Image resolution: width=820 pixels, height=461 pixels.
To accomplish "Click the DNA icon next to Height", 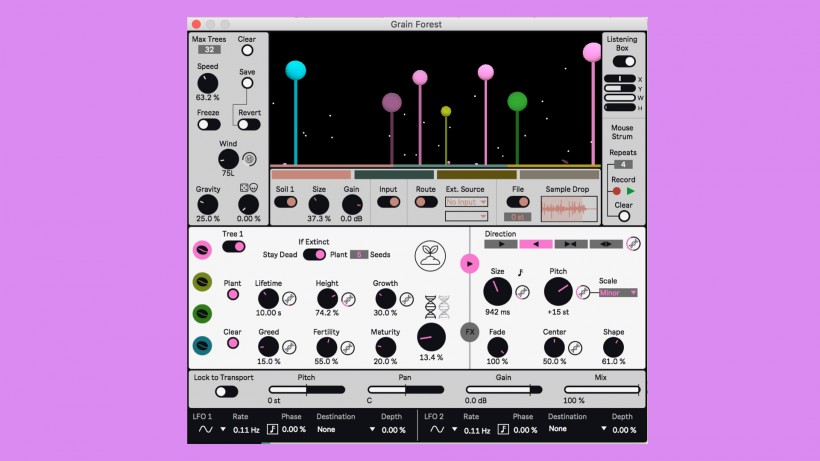I will (348, 299).
